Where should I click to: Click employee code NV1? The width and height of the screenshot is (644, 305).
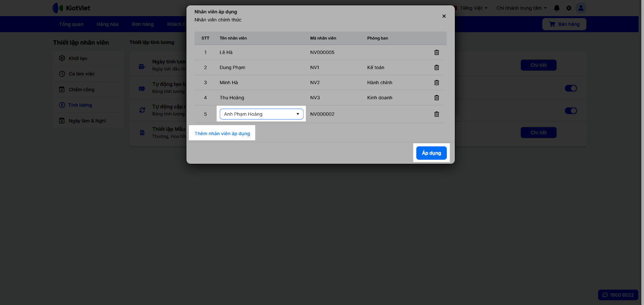coord(315,68)
